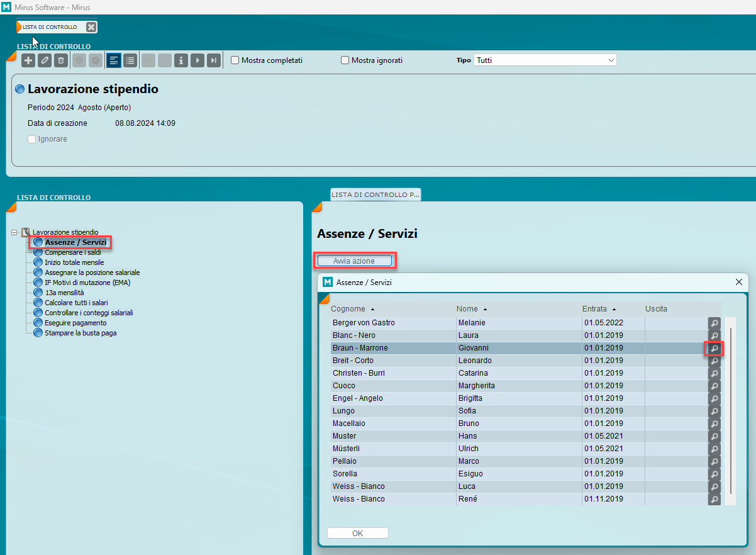756x555 pixels.
Task: Close the Lista di controllo tab
Action: [91, 27]
